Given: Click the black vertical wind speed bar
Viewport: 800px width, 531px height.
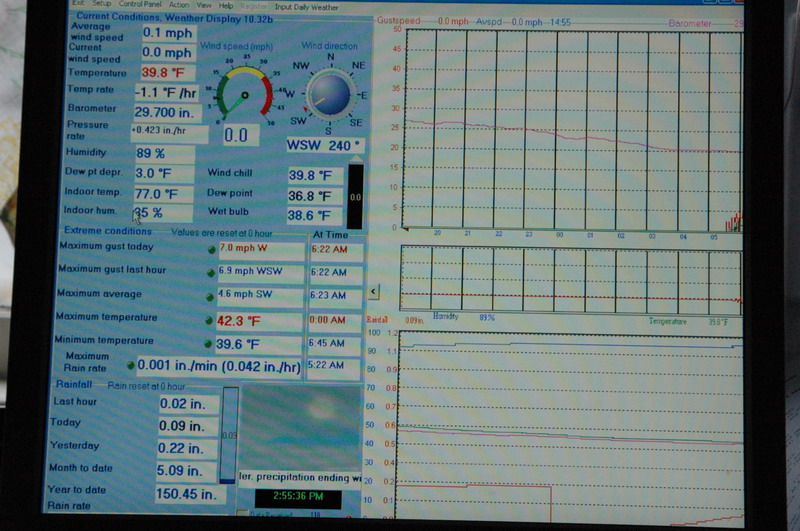Looking at the screenshot, I should pyautogui.click(x=355, y=196).
